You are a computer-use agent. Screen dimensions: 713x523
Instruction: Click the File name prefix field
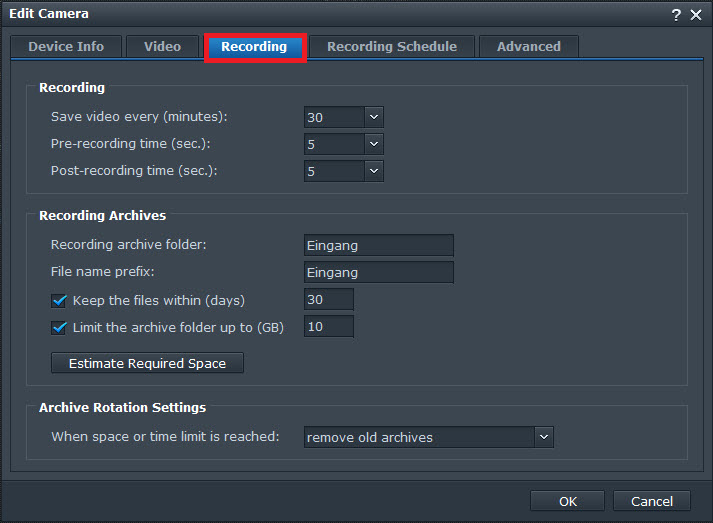point(378,272)
